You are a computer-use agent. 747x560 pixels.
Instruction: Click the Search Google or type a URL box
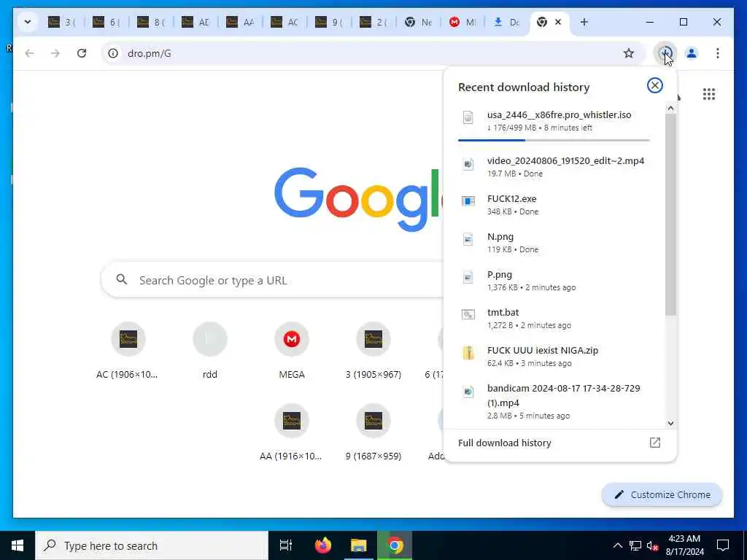[x=273, y=280]
